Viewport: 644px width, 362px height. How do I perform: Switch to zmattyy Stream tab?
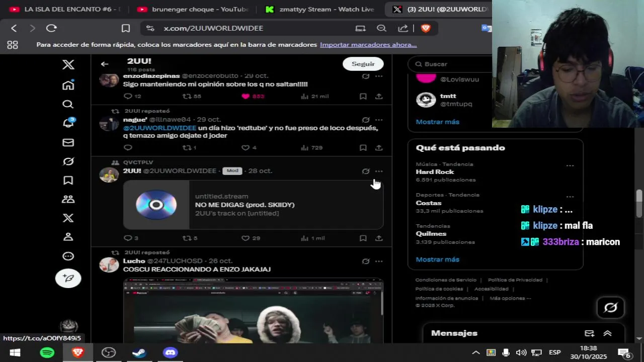pos(320,9)
